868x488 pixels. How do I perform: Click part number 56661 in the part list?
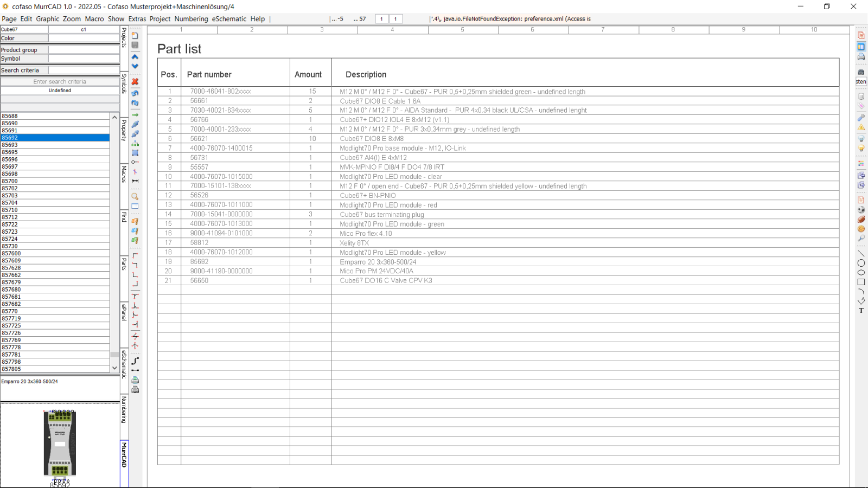[x=199, y=101]
